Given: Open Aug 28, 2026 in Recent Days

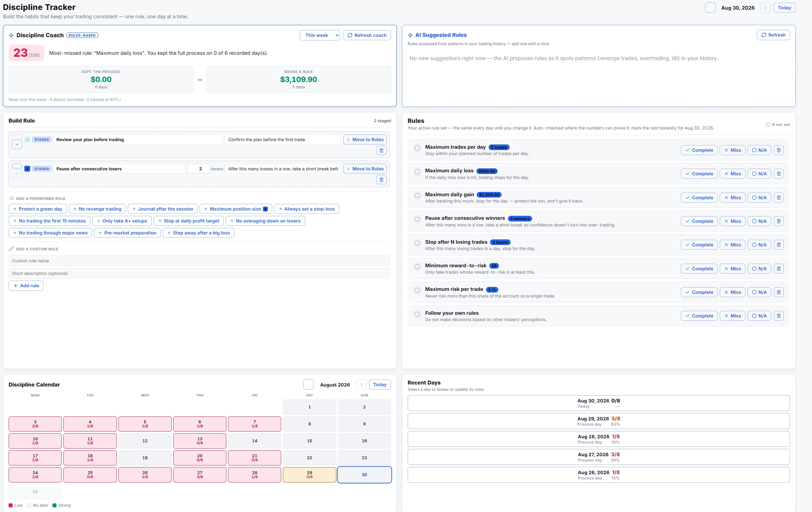Looking at the screenshot, I should pos(599,439).
